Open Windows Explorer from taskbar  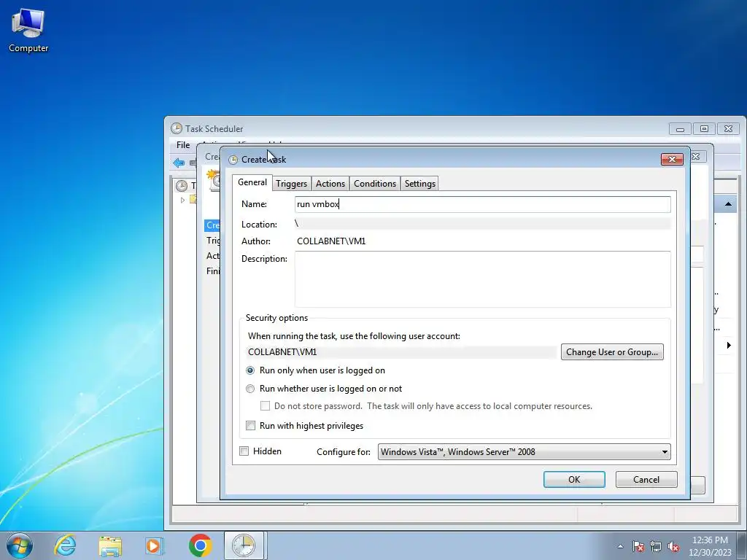pyautogui.click(x=110, y=545)
